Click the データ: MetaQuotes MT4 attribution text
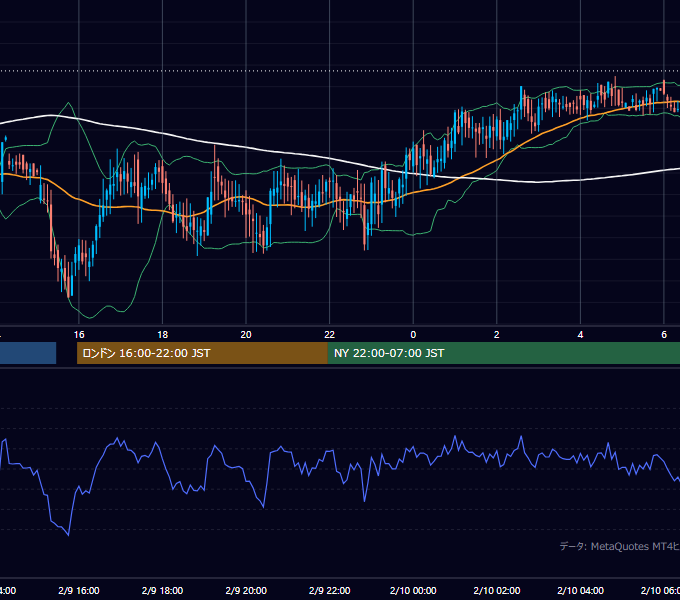This screenshot has height=600, width=680. (619, 546)
